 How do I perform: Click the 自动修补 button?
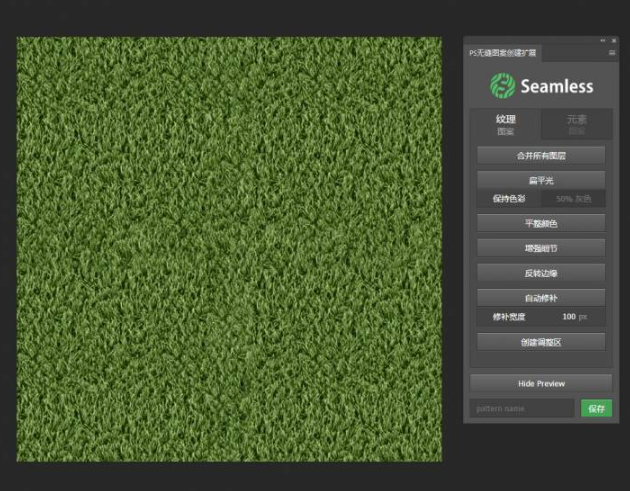[541, 297]
